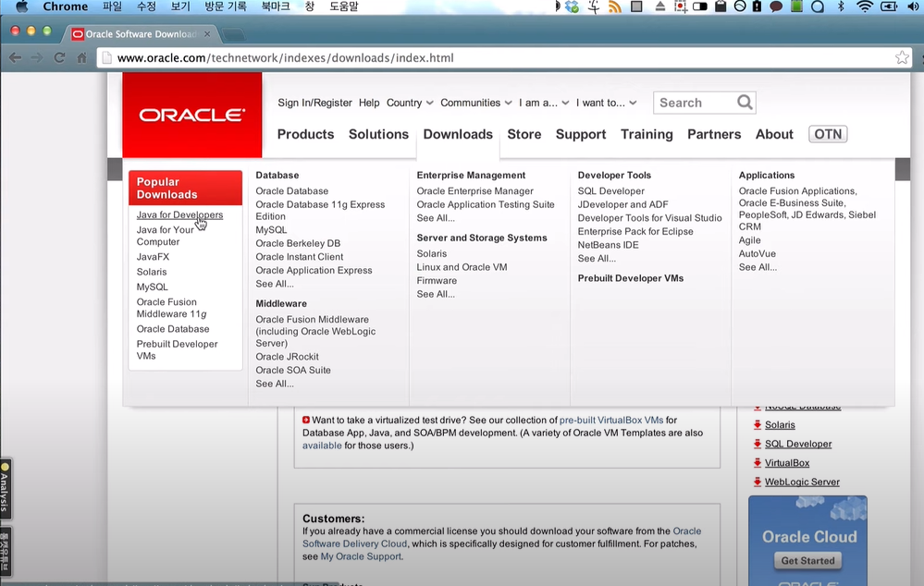Viewport: 924px width, 586px height.
Task: Click the browser forward arrow
Action: 37,57
